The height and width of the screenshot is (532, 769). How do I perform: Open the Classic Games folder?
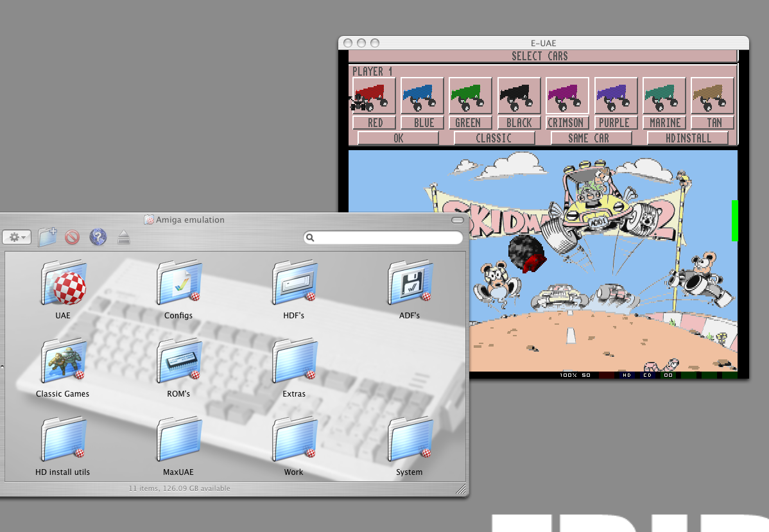click(x=64, y=361)
